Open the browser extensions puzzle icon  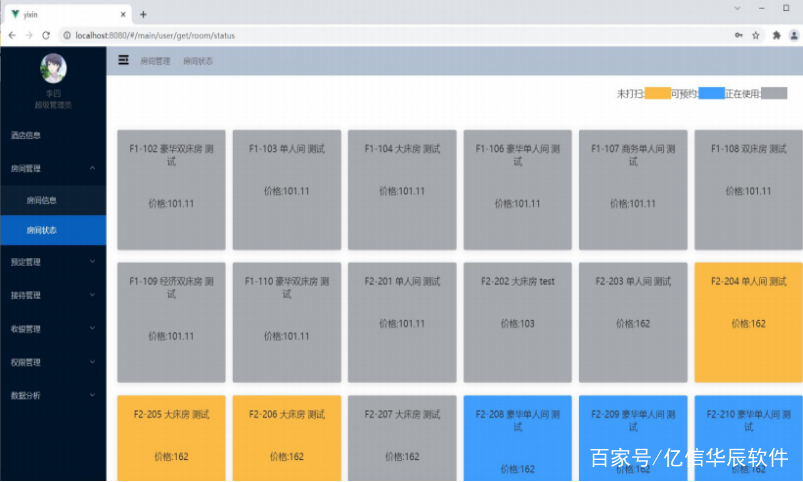click(776, 35)
